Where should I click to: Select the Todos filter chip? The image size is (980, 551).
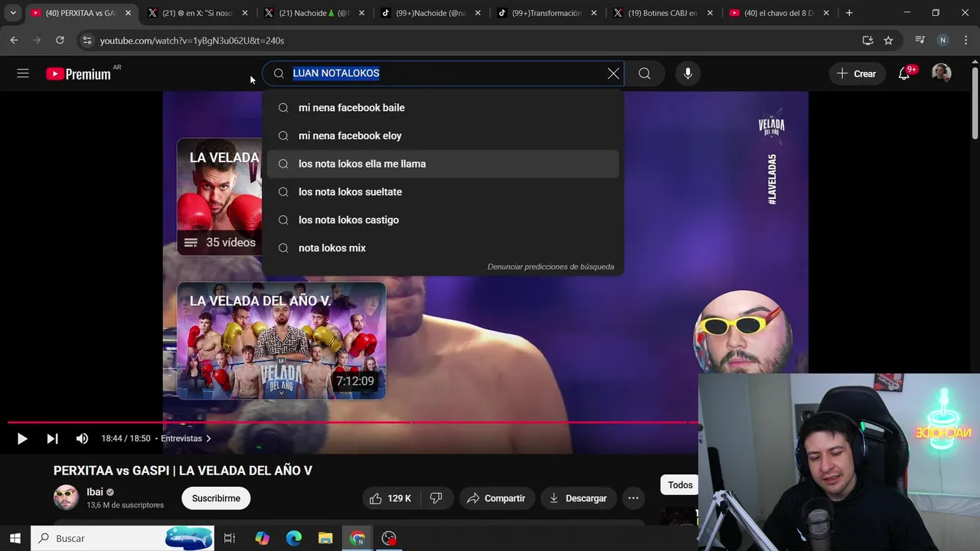pos(680,484)
